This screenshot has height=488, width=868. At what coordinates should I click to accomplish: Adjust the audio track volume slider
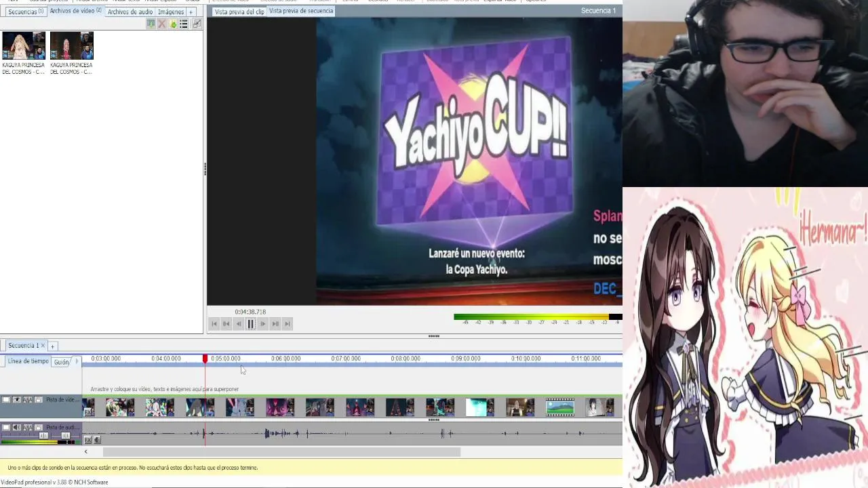click(x=43, y=436)
